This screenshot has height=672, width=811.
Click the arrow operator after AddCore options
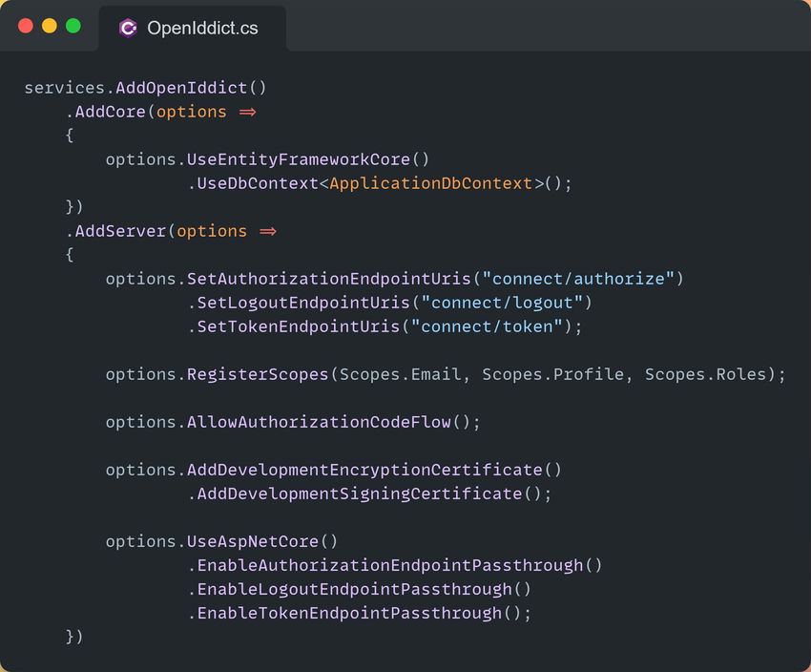tap(248, 112)
